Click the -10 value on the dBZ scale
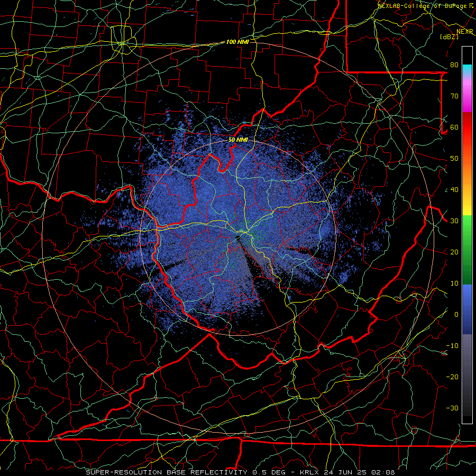This screenshot has width=476, height=476. [452, 346]
